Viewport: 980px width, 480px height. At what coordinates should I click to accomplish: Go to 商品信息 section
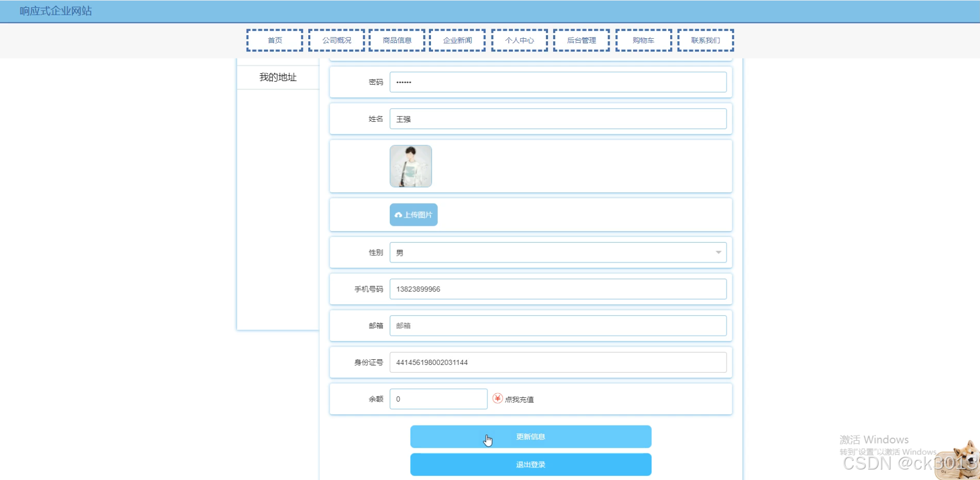tap(396, 40)
